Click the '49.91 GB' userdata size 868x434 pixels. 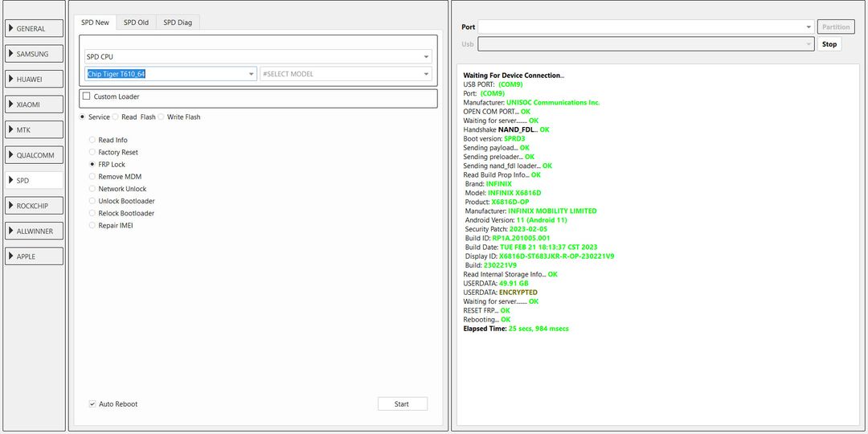[x=514, y=284]
